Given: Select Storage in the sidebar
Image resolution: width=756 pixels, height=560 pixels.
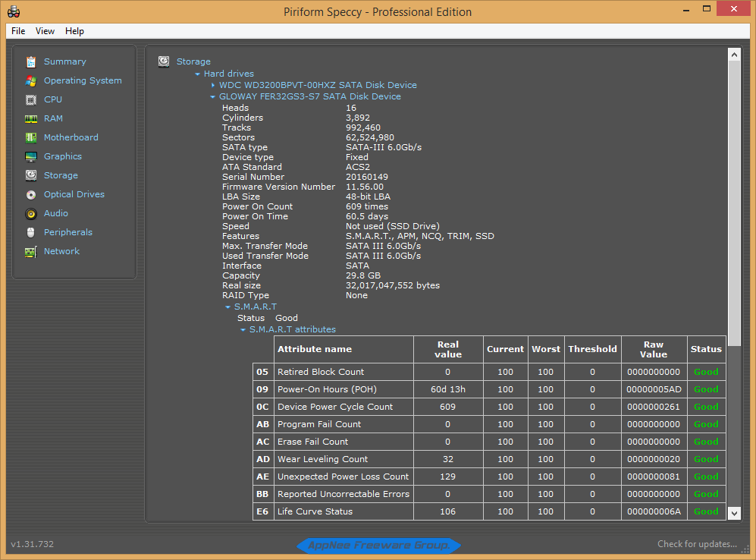Looking at the screenshot, I should pyautogui.click(x=61, y=175).
